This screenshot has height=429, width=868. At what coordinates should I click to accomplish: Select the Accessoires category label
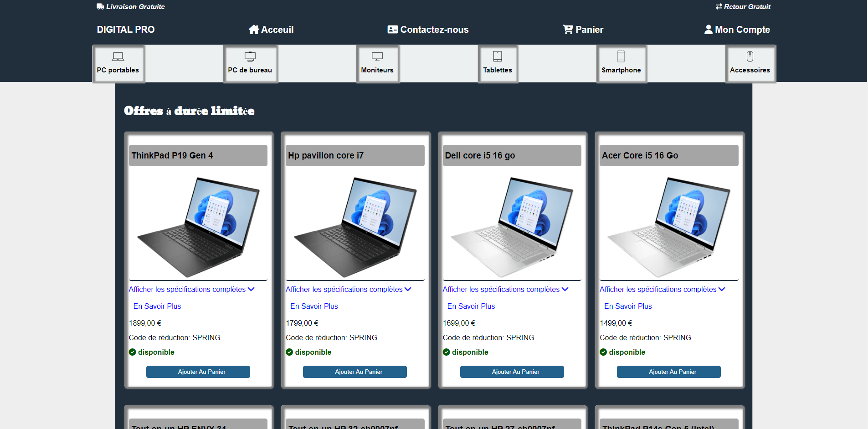point(750,70)
